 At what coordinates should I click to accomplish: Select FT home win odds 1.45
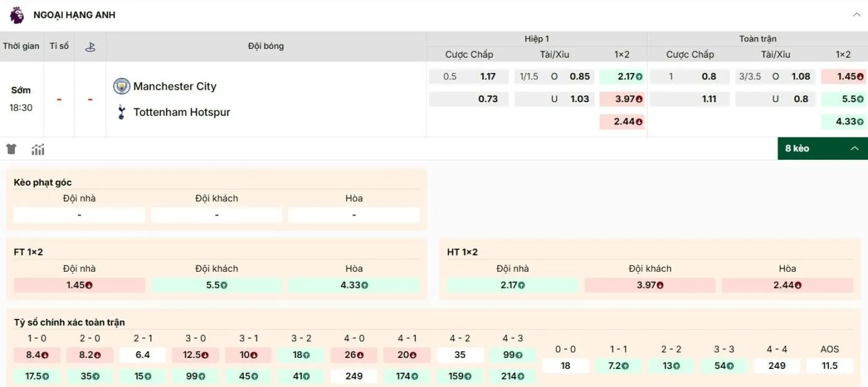coord(79,284)
